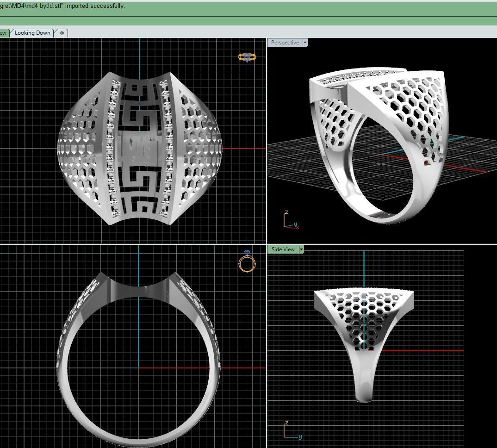
Task: Select the ring in Side View viewport
Action: coord(364,346)
